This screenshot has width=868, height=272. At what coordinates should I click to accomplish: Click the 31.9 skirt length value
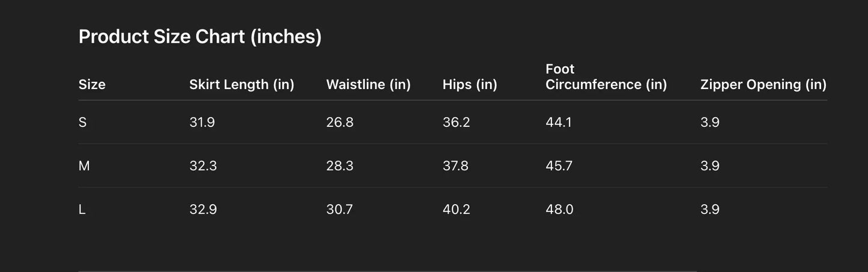point(202,123)
